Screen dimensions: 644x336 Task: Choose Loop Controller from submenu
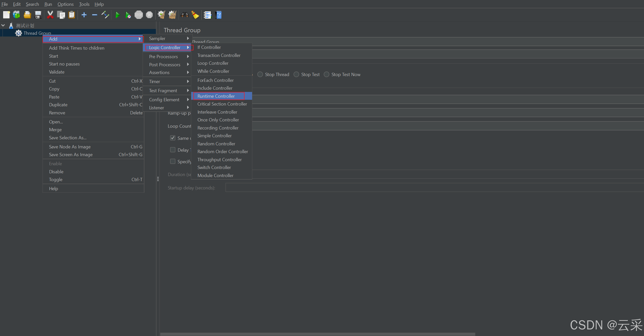click(222, 63)
